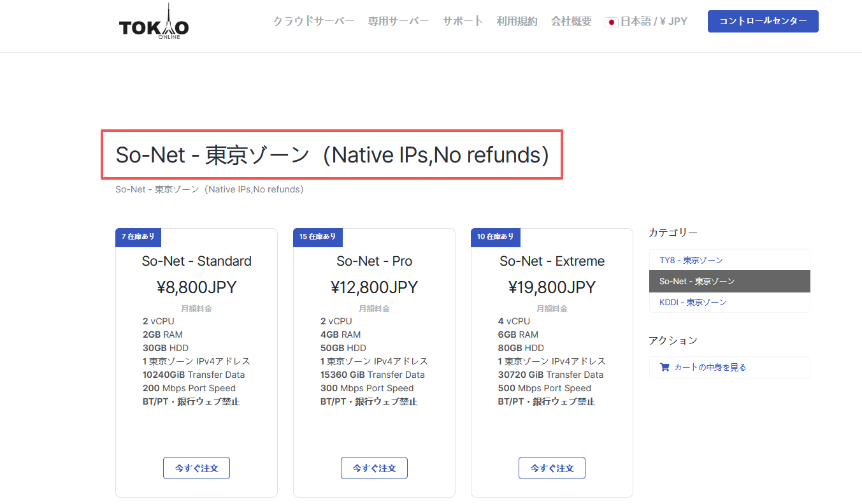Click the Japanese flag icon
The height and width of the screenshot is (504, 862).
610,21
